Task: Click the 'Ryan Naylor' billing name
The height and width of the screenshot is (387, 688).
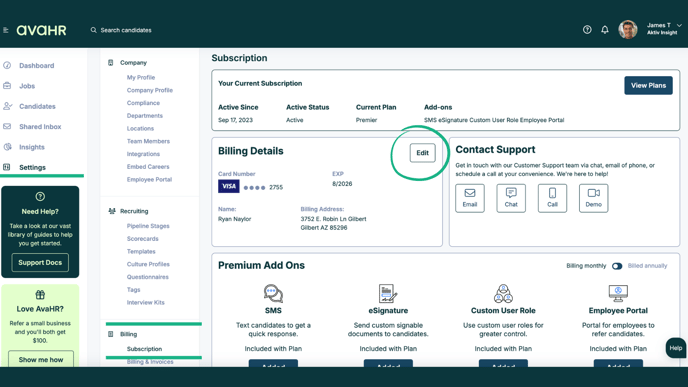Action: pyautogui.click(x=235, y=219)
